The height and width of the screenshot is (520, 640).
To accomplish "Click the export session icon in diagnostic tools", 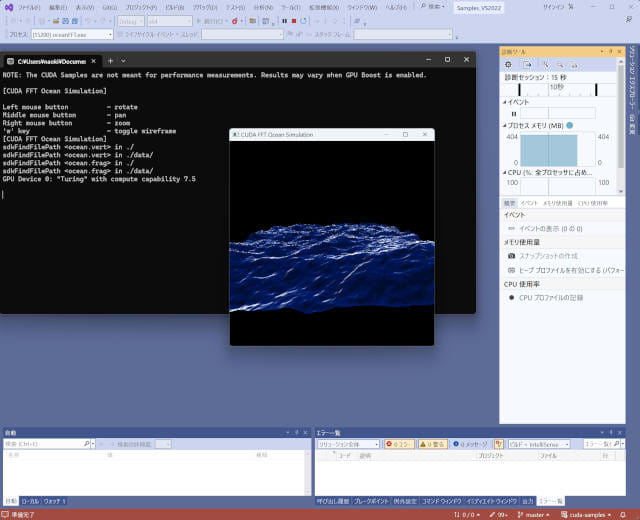I will 528,64.
